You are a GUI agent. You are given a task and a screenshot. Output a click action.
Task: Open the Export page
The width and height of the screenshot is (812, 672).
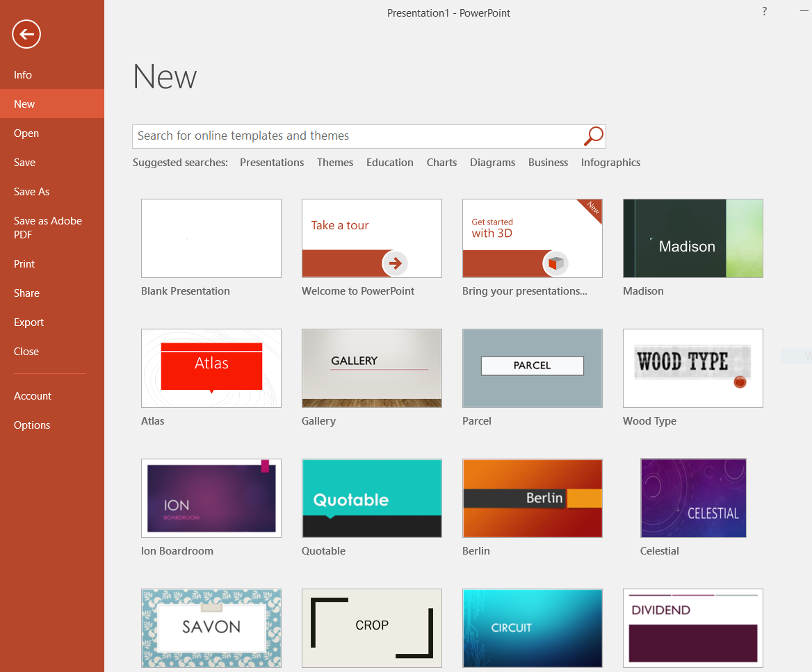pyautogui.click(x=29, y=322)
